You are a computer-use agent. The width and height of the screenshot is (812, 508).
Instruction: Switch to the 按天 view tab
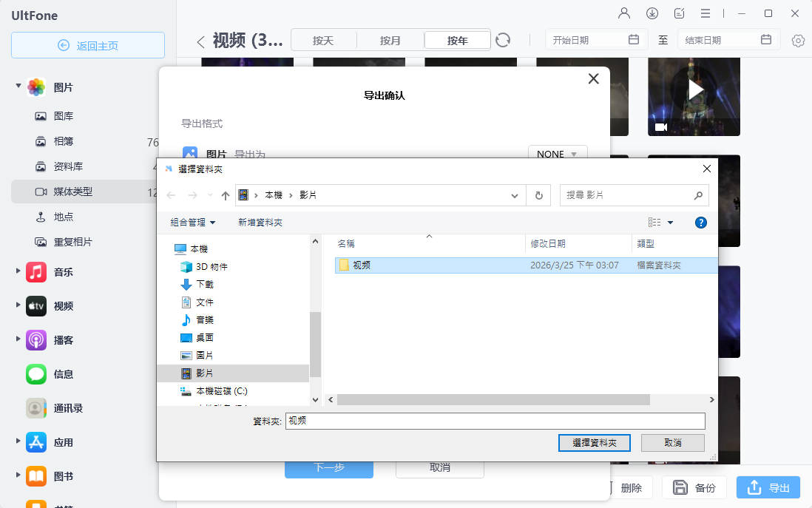[323, 41]
